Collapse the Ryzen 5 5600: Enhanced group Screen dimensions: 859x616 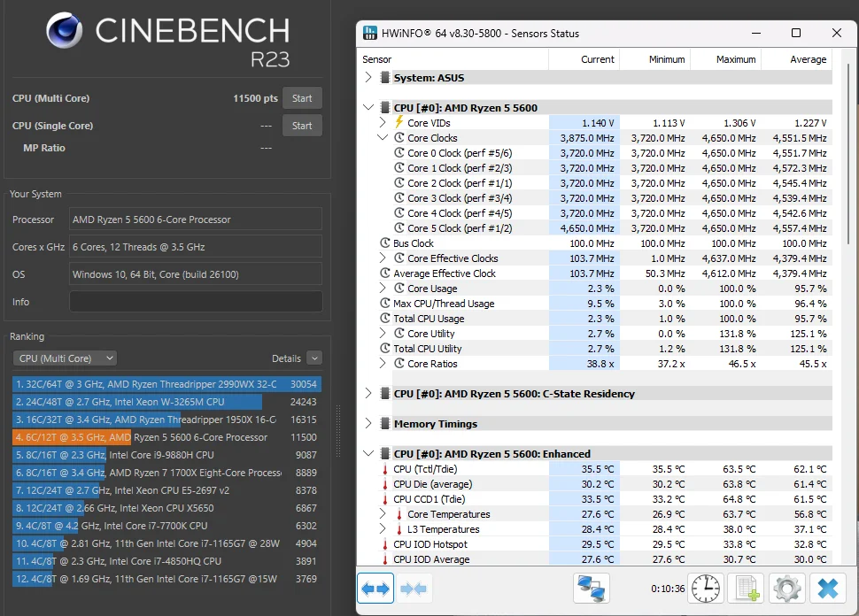coord(368,453)
